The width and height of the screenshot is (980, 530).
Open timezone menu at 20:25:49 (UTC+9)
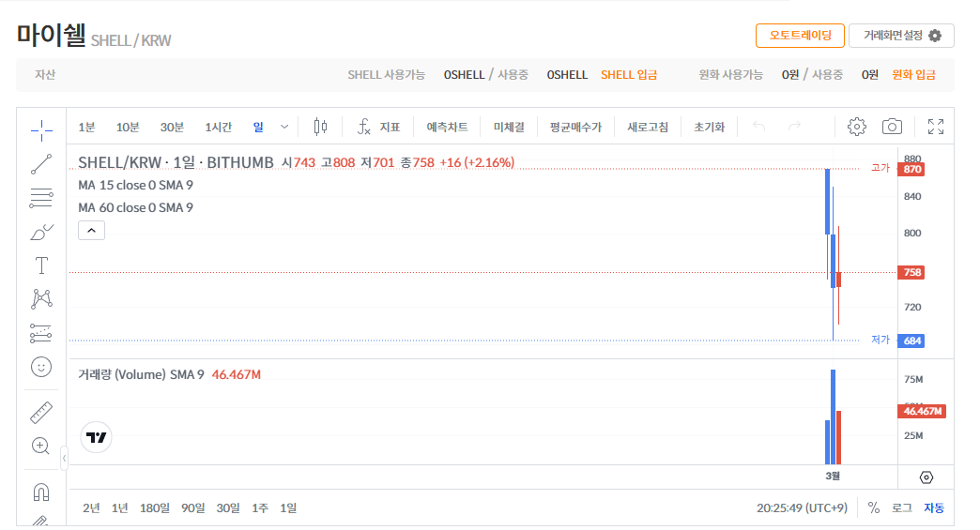(x=802, y=508)
